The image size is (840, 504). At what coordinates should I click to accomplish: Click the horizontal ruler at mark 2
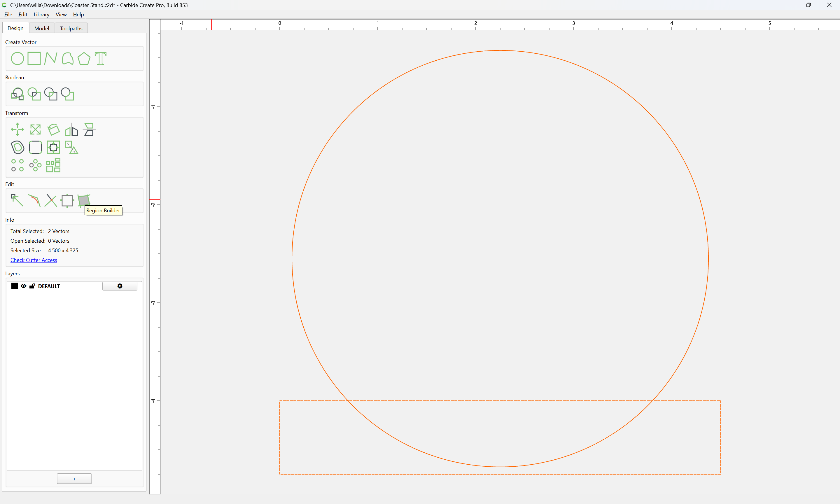(x=476, y=24)
